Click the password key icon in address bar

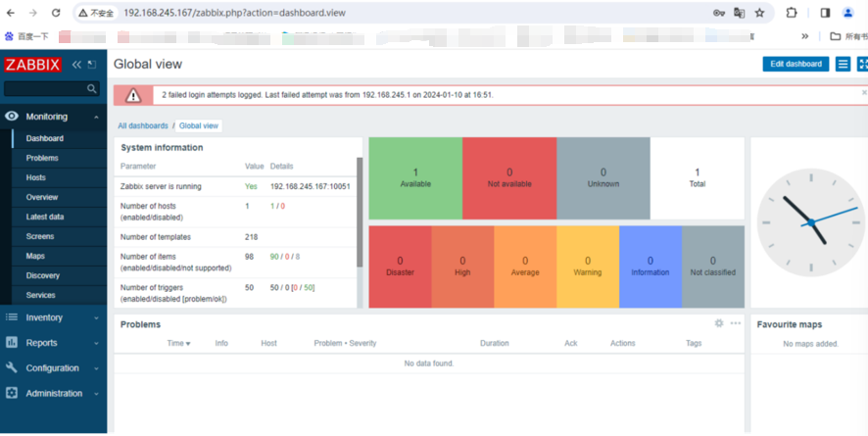tap(718, 13)
